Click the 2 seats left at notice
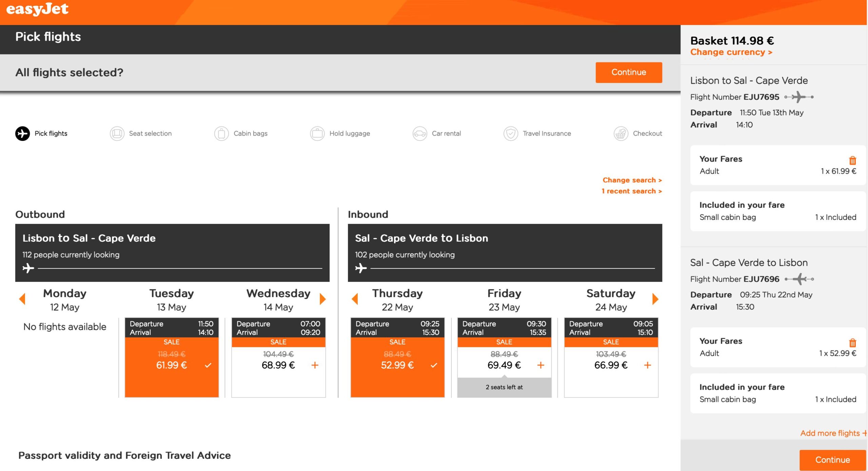 pos(504,387)
